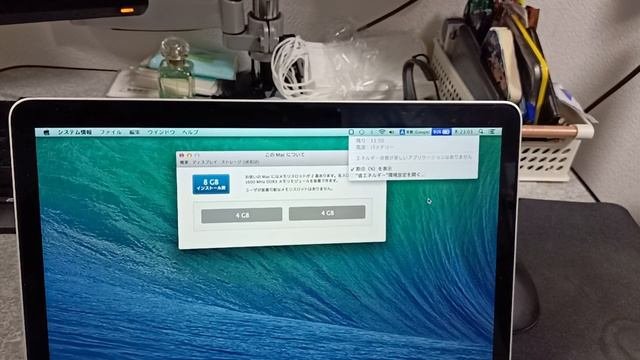This screenshot has height=360, width=640.
Task: Click the volume speaker icon
Action: [391, 132]
